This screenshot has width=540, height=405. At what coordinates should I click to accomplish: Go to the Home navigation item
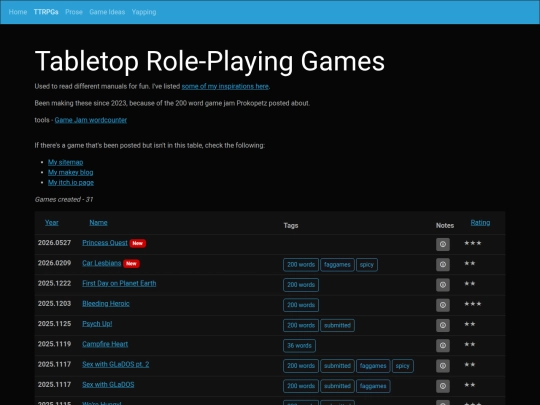tap(18, 12)
